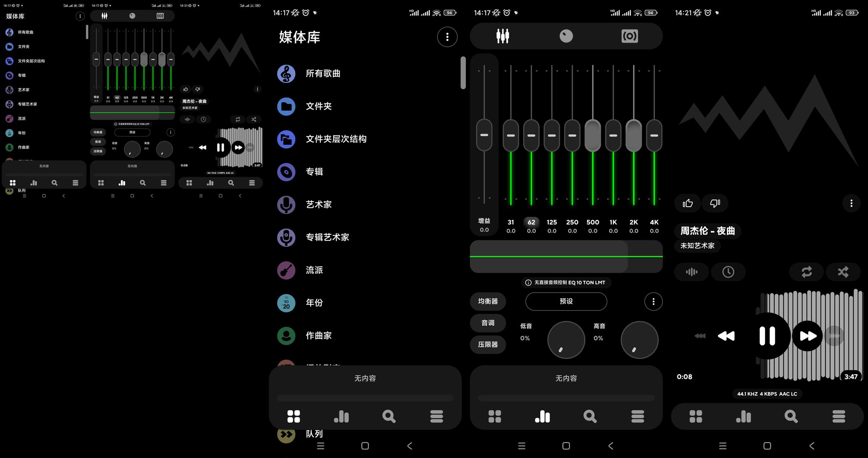Open the large equalizer screen's reverb tab icon
The width and height of the screenshot is (868, 458).
tap(630, 36)
